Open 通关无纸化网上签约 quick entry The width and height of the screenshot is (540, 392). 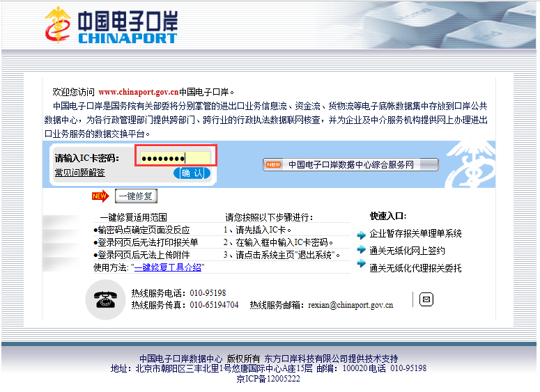407,251
